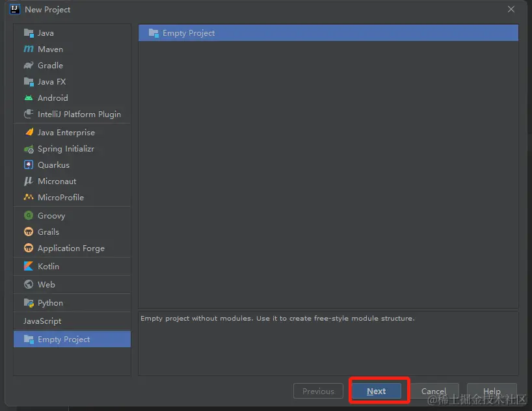Open Help for New Project
532x411 pixels.
pos(492,391)
